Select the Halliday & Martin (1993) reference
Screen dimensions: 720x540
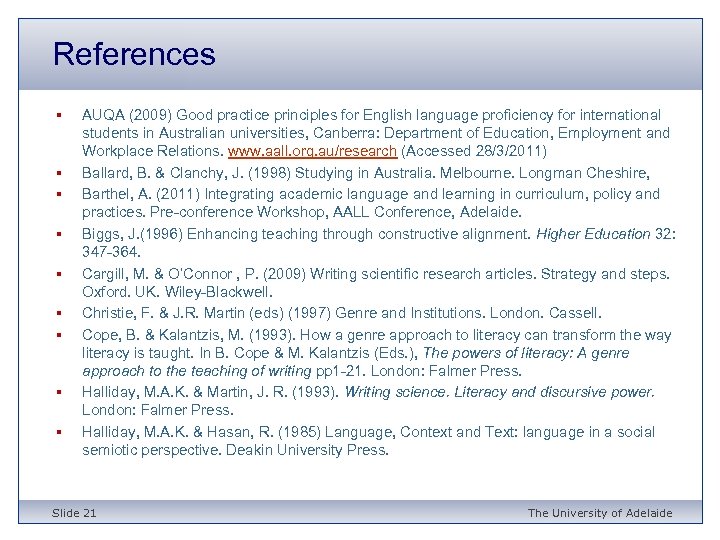tap(368, 401)
